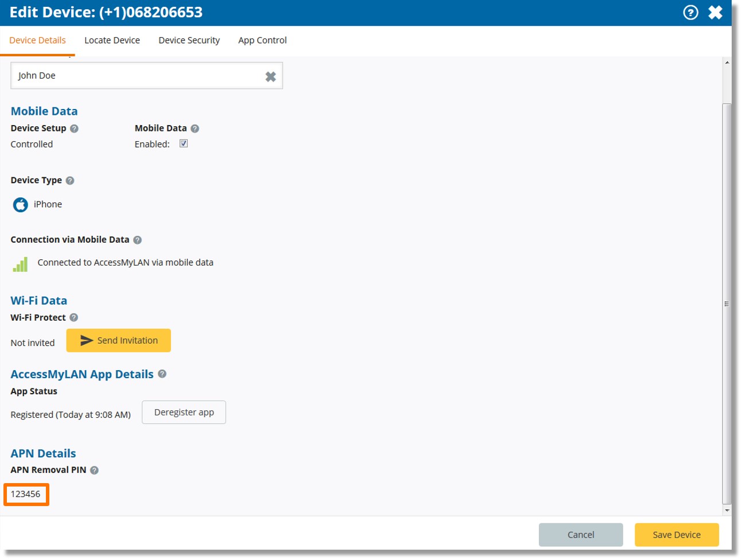Click the 'Controlled' device setup value

click(x=32, y=144)
